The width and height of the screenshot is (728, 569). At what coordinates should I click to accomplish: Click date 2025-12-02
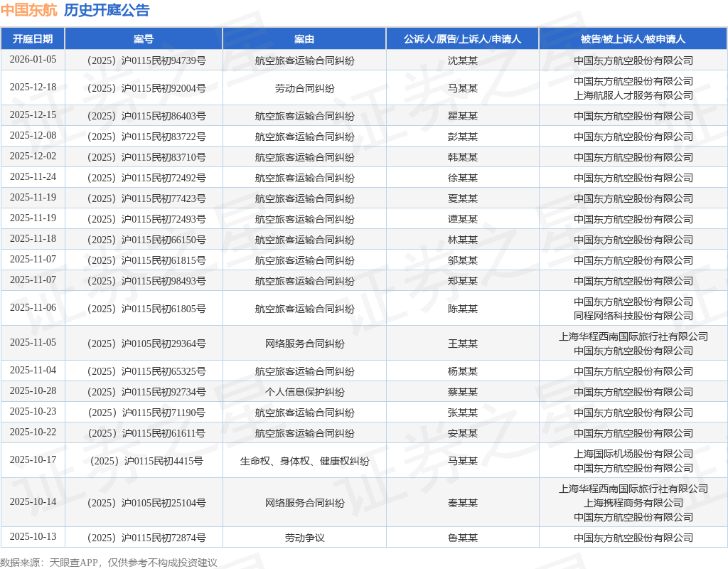point(33,156)
